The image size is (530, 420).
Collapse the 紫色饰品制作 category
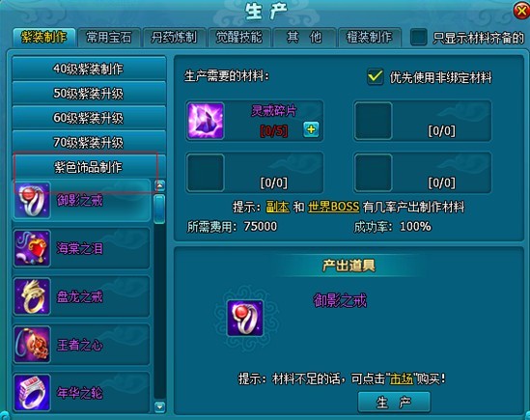tap(89, 167)
